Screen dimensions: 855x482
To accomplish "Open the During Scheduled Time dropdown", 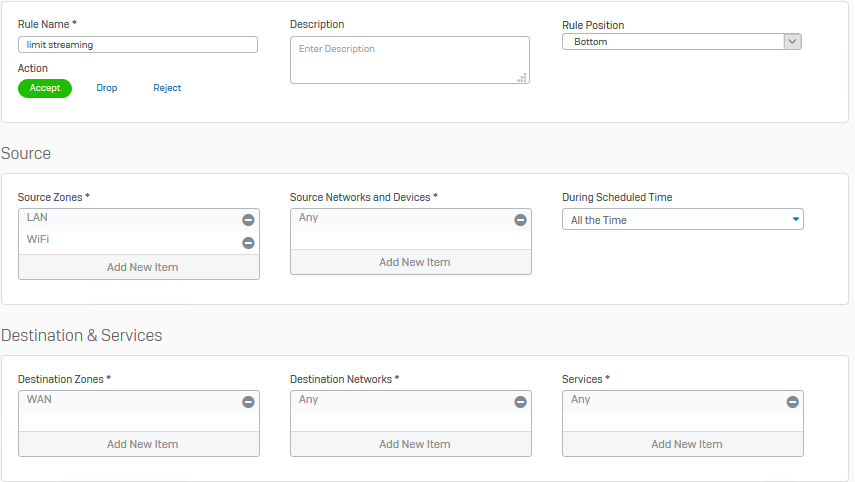I will click(x=683, y=220).
